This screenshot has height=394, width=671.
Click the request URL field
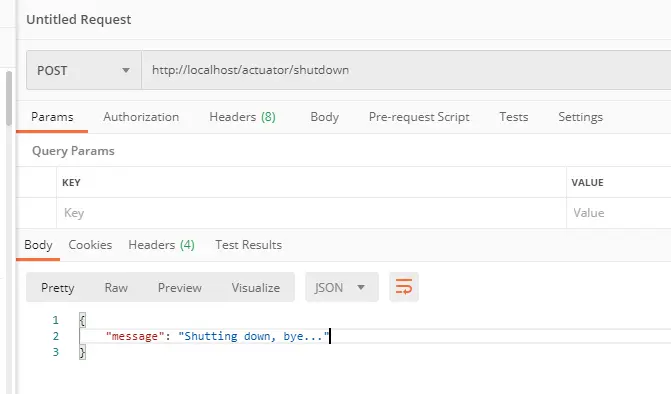point(406,70)
